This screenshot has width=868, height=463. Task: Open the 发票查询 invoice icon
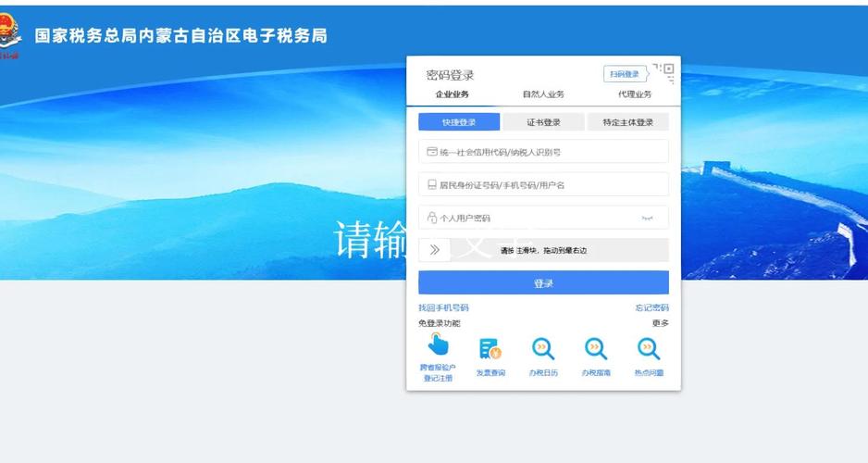tap(490, 349)
